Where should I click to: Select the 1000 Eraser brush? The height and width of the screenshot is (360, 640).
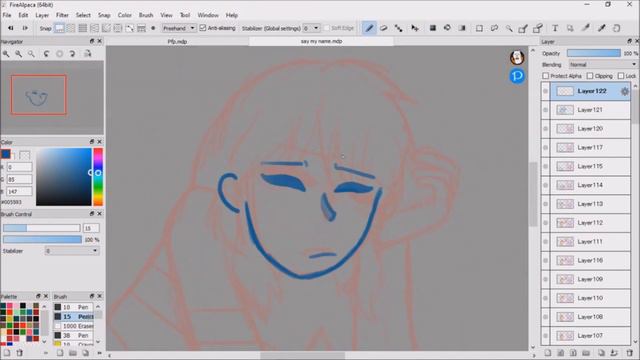coord(73,326)
